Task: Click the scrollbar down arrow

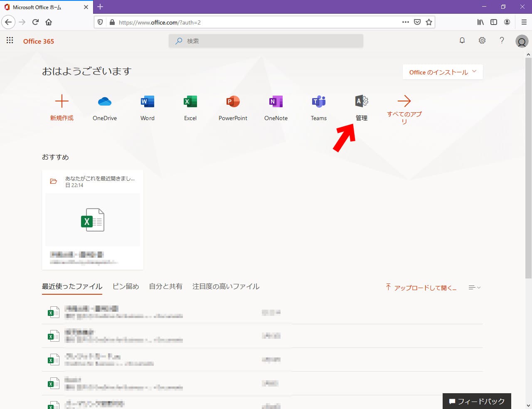Action: pos(528,405)
